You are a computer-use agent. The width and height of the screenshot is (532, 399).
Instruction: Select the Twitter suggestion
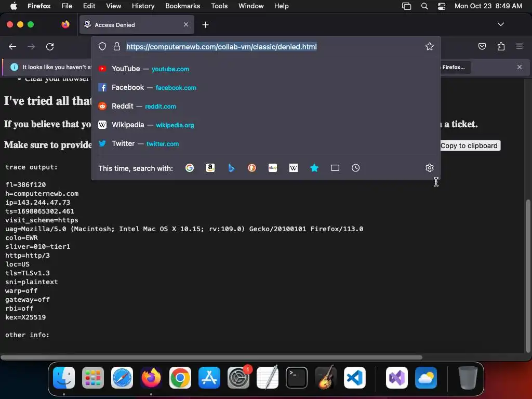point(266,143)
